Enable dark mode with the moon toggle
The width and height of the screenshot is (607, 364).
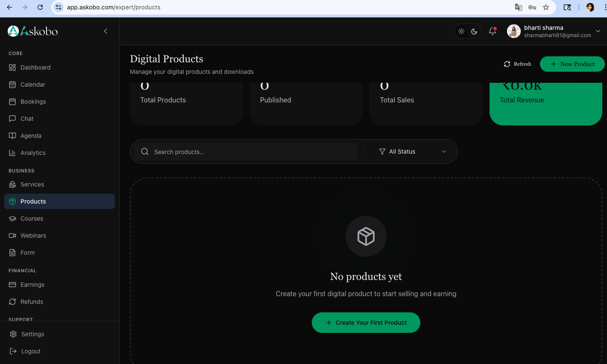pyautogui.click(x=474, y=31)
